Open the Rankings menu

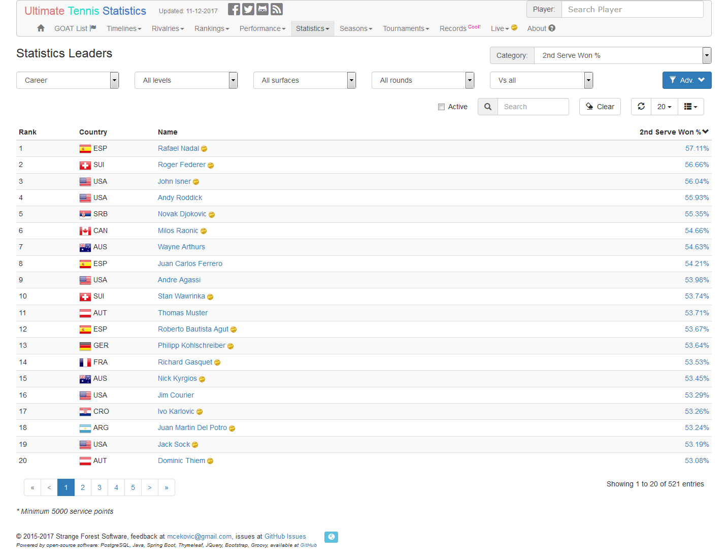click(212, 28)
